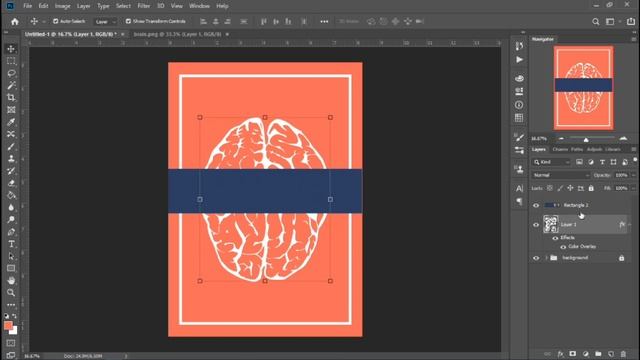Viewport: 640px width, 360px height.
Task: Select the Dodge tool
Action: tap(11, 220)
